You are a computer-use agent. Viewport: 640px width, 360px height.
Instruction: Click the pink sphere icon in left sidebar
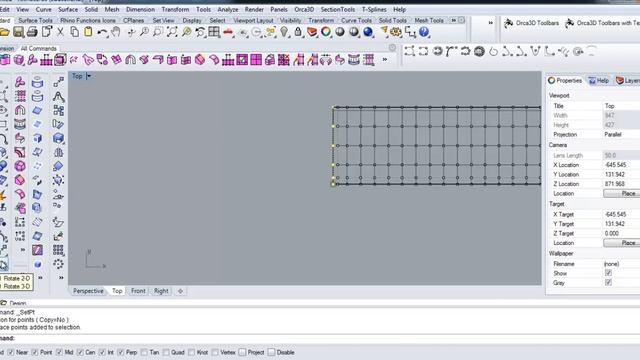tap(20, 166)
